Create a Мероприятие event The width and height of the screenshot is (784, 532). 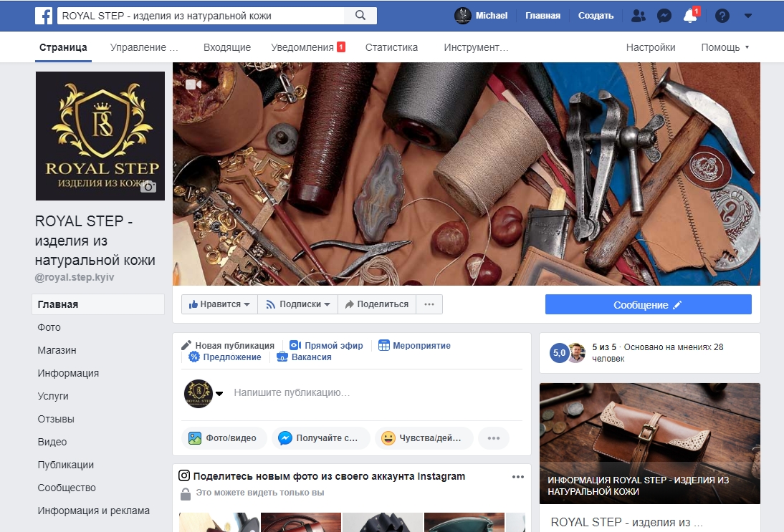414,345
